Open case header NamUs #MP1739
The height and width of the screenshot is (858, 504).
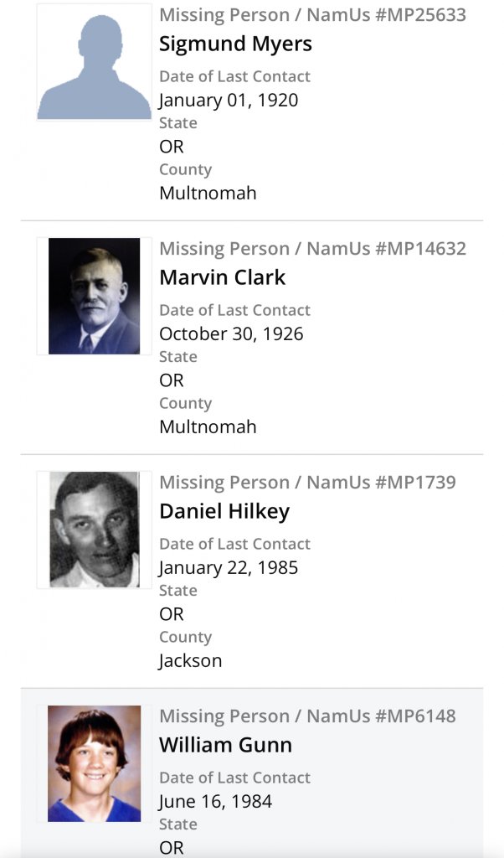(307, 483)
